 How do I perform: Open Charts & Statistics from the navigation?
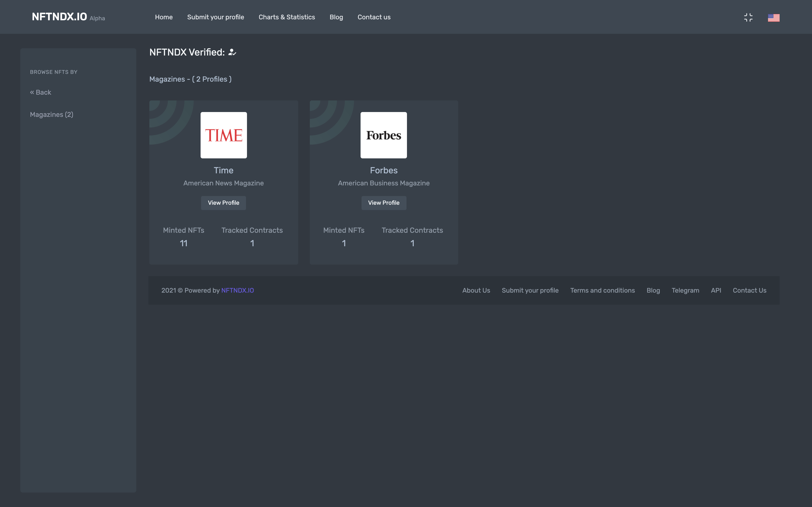click(287, 17)
